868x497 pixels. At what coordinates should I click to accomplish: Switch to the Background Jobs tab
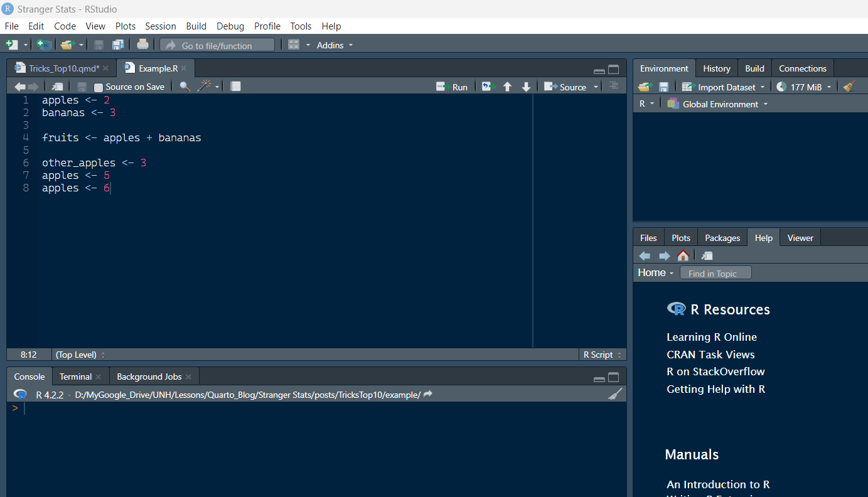click(x=149, y=377)
